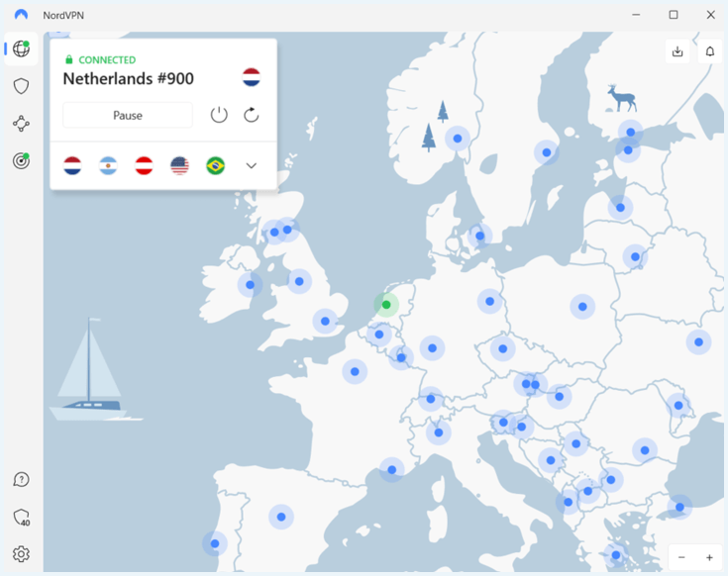
Task: Open the settings gear icon
Action: click(21, 554)
